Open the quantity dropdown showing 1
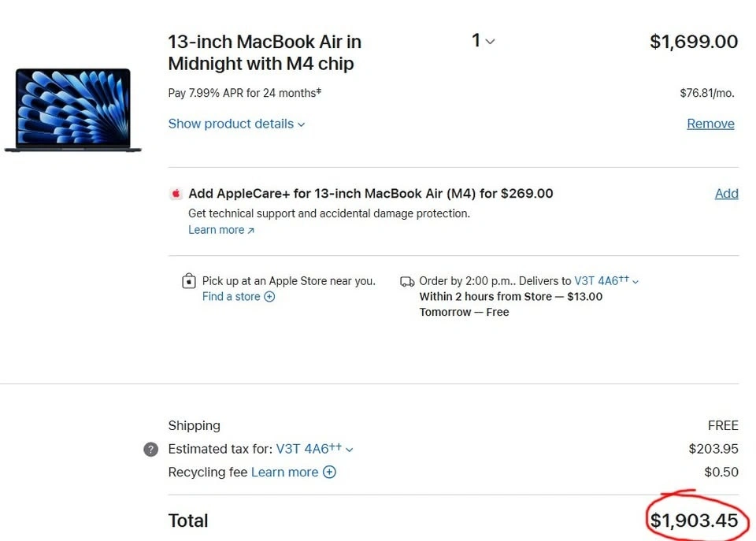 (x=483, y=41)
